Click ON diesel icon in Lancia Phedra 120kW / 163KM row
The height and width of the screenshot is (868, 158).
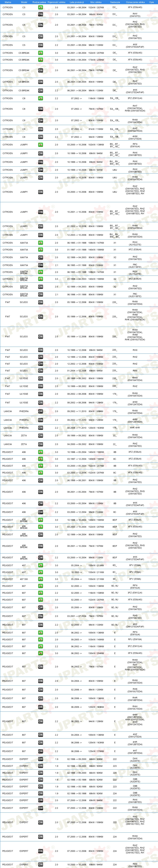point(40,428)
